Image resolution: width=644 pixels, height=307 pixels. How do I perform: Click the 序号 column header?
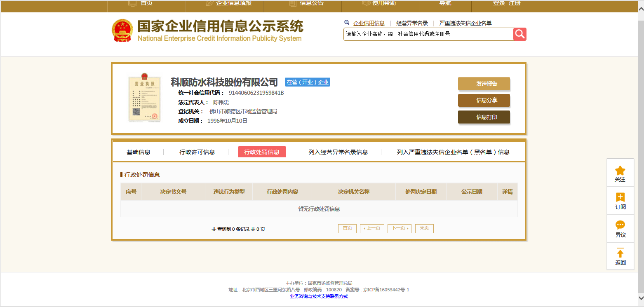(x=131, y=192)
